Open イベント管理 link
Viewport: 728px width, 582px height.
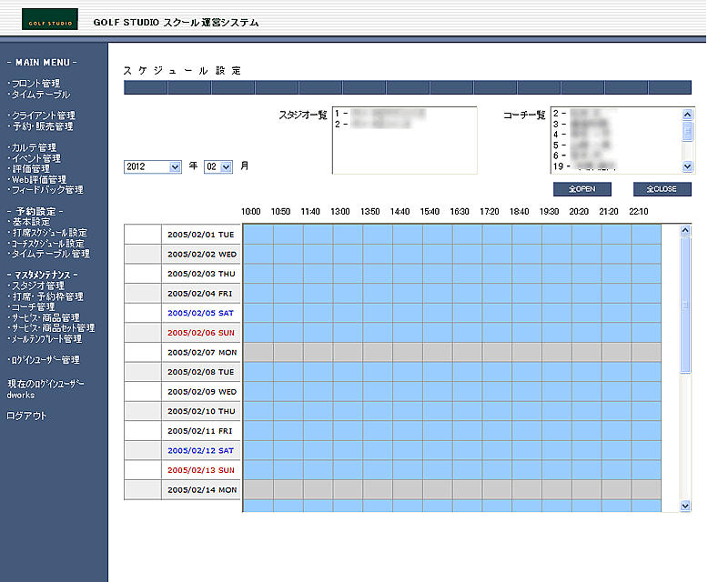click(x=35, y=158)
